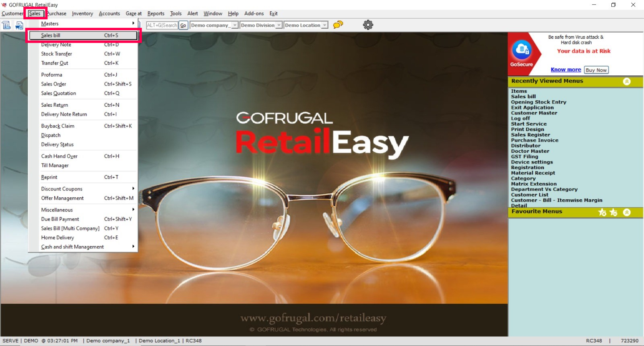Screen dimensions: 644x346
Task: Select Sales bill from Sales menu
Action: (83, 35)
